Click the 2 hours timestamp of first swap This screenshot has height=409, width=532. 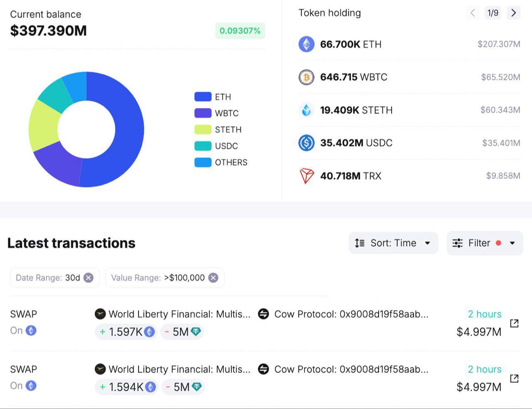click(485, 314)
